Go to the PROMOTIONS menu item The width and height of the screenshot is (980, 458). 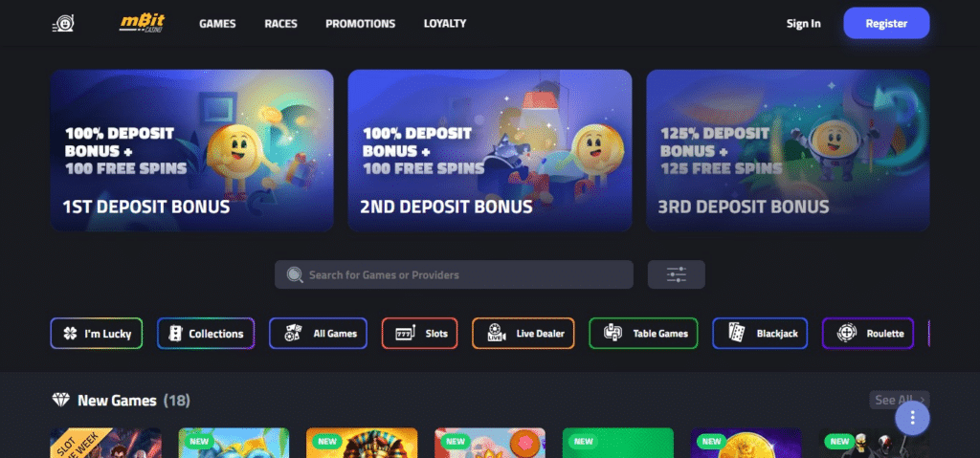pyautogui.click(x=361, y=24)
